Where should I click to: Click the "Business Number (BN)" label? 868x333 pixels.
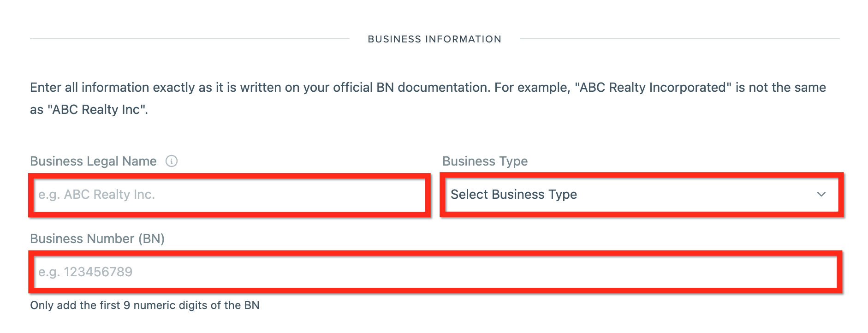coord(97,239)
